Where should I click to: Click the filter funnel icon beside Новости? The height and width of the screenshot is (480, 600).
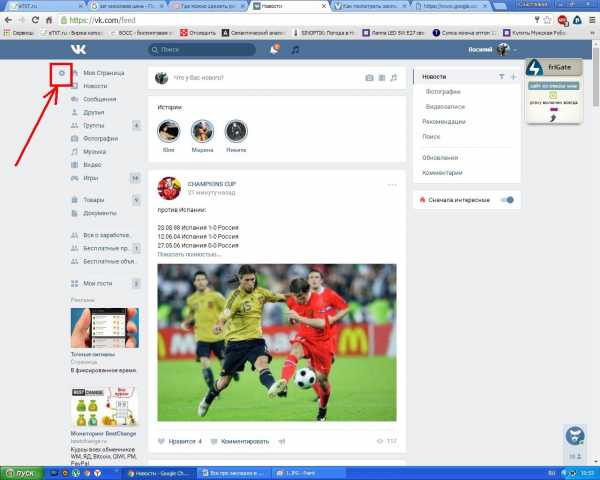pos(501,77)
